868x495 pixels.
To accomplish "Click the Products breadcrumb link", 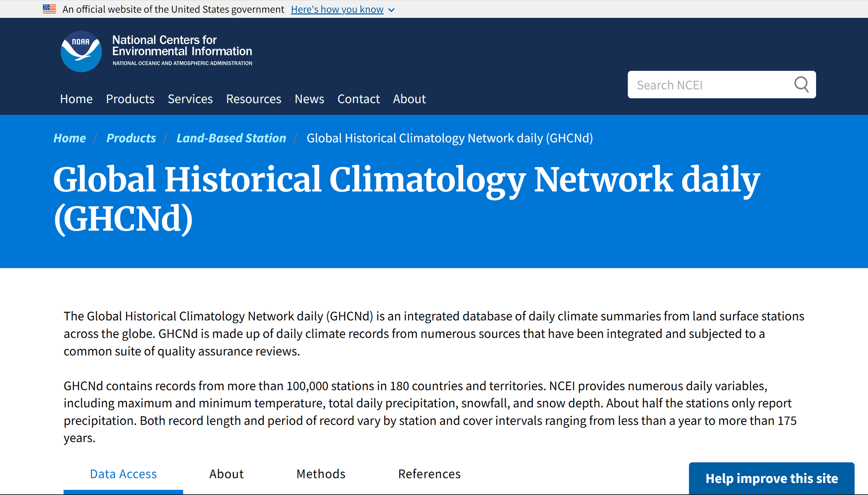I will click(x=131, y=138).
